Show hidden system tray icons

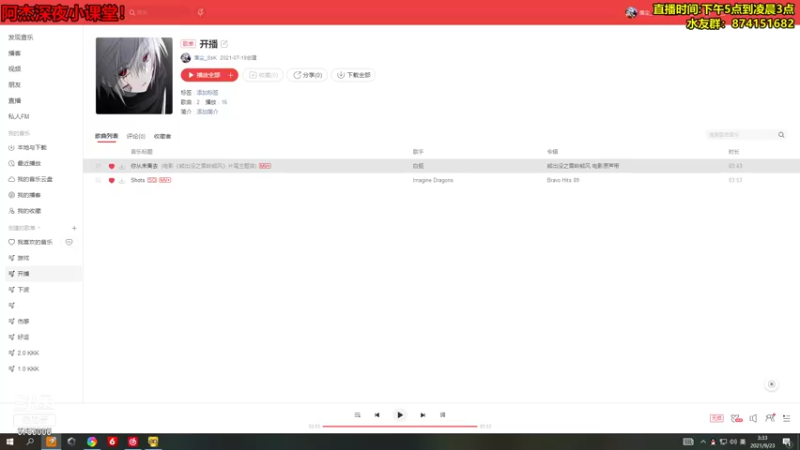coord(703,442)
